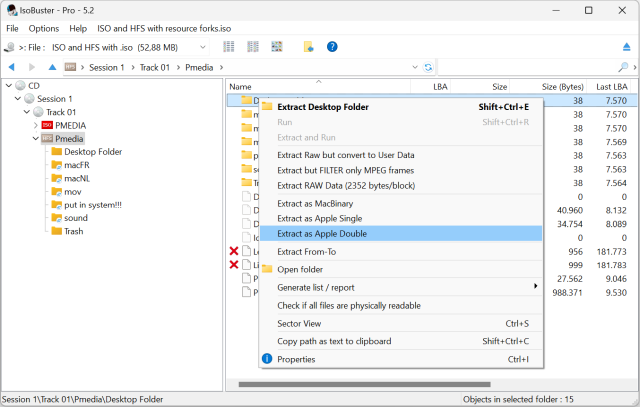Click the horizontal scrollbar thumb in file list
This screenshot has width=640, height=407.
(x=364, y=384)
